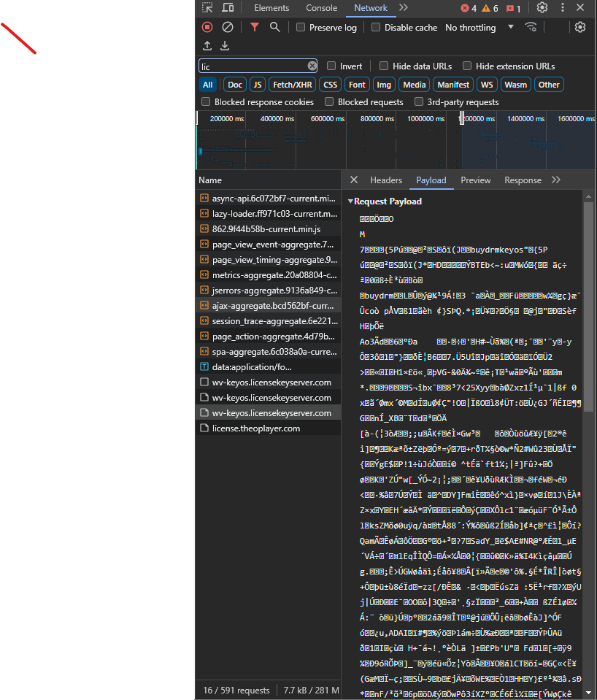Clear the filter text with X icon
The image size is (597, 700).
[312, 66]
